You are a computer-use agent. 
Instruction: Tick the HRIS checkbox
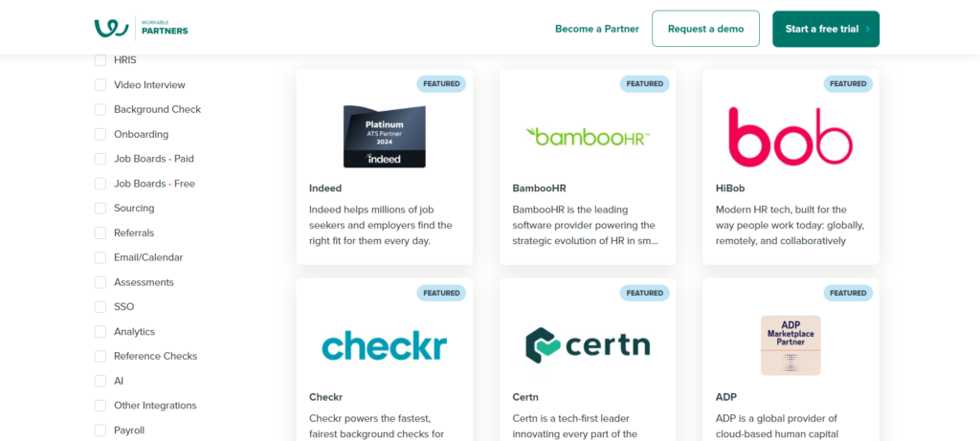[100, 60]
